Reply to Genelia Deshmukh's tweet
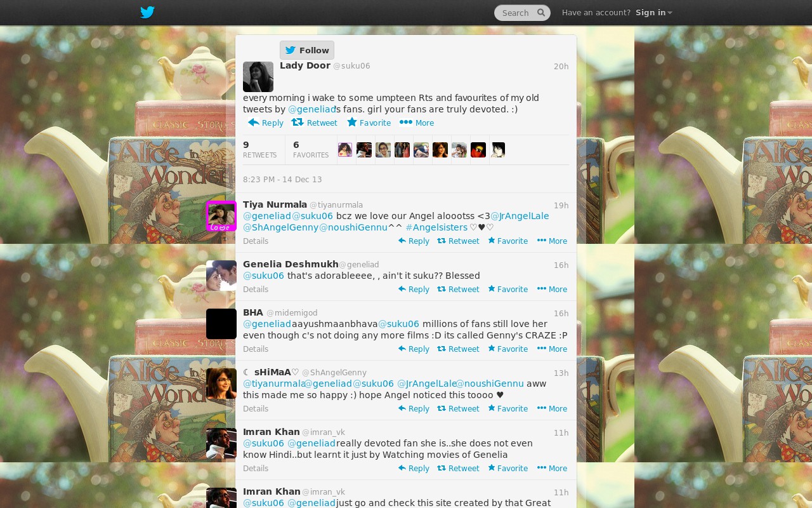The image size is (812, 508). click(x=414, y=290)
